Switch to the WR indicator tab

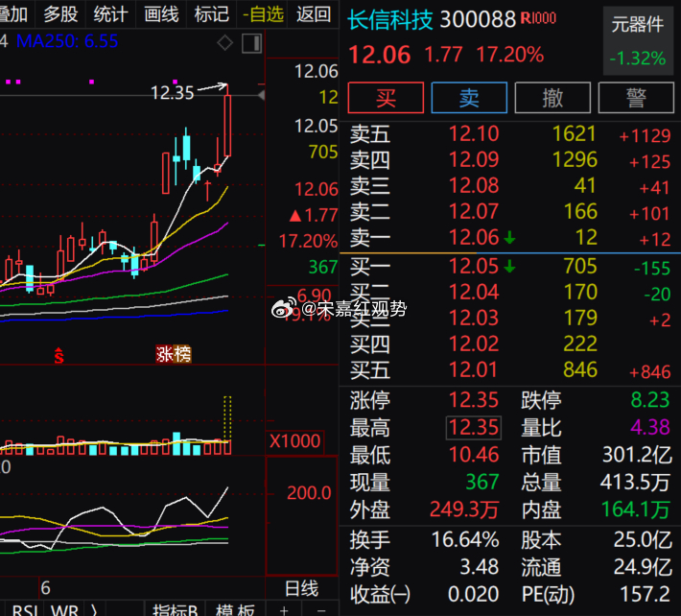(x=64, y=610)
